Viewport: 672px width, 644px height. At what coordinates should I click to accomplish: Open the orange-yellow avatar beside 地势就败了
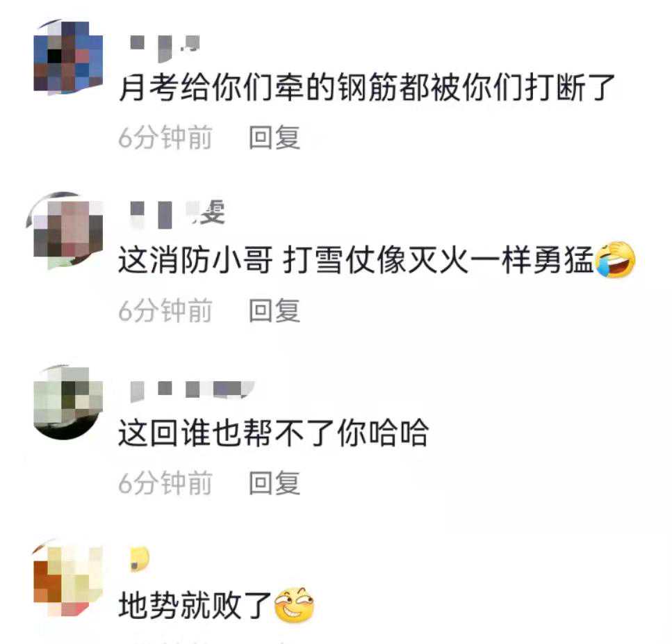pos(68,577)
